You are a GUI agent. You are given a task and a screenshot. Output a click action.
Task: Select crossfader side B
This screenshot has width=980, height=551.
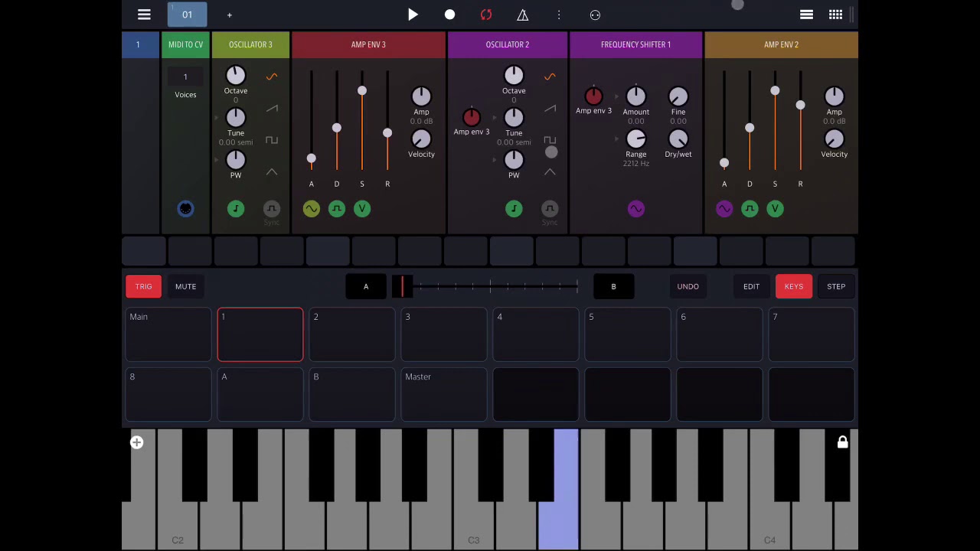(613, 286)
